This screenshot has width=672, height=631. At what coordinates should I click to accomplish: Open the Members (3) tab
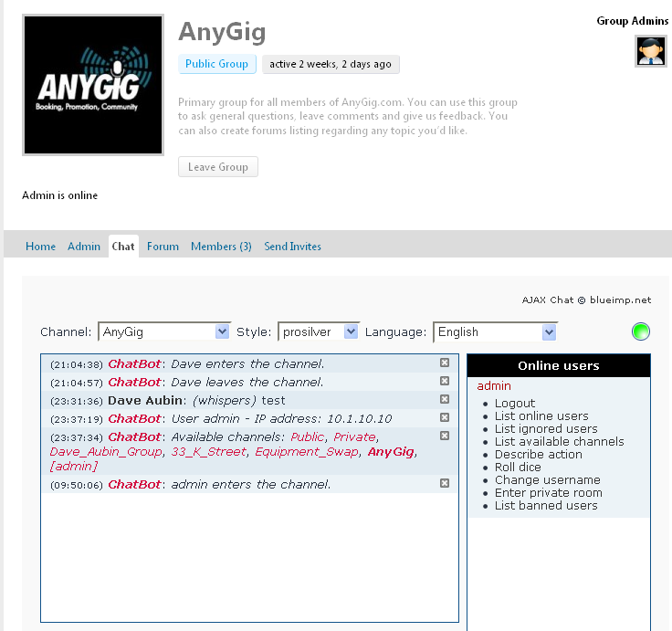coord(221,247)
